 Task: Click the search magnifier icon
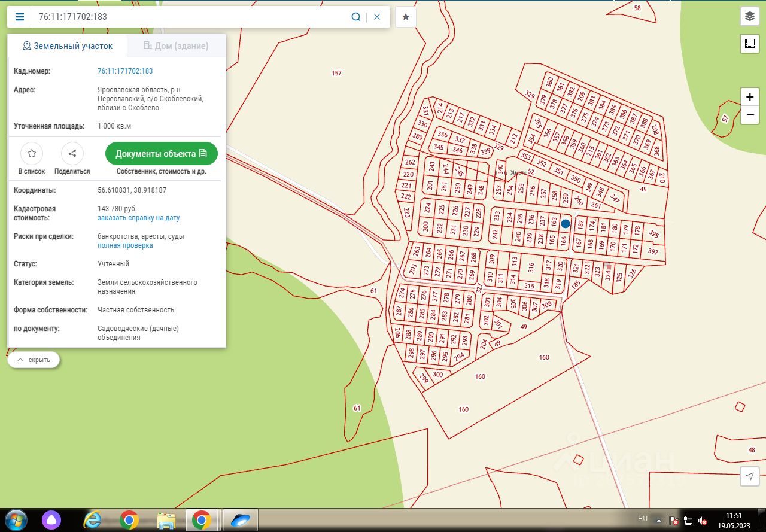coord(355,17)
